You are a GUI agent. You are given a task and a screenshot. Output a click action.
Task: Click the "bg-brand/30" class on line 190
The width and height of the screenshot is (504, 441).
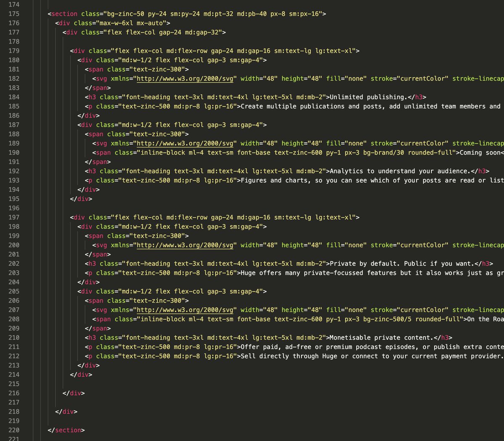(383, 152)
